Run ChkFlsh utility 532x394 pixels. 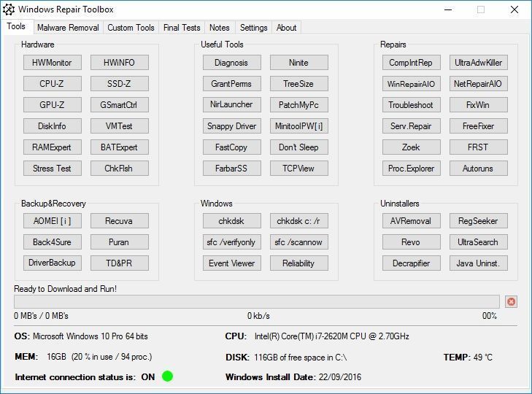click(120, 169)
